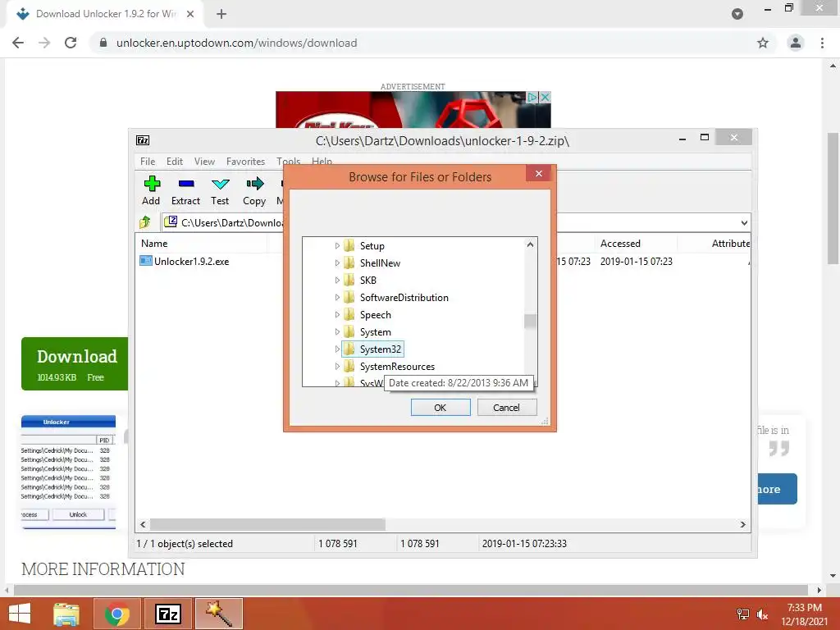Viewport: 840px width, 630px height.
Task: Select the Speech folder icon
Action: coord(349,314)
